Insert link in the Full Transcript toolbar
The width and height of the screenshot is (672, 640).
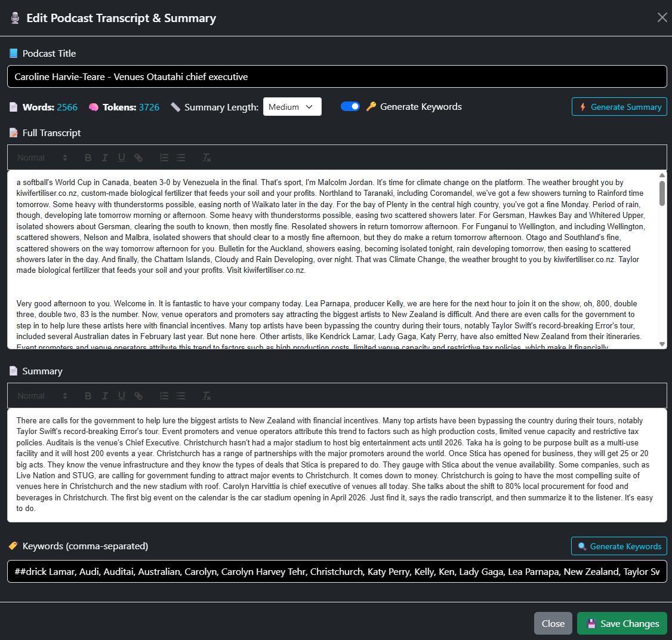point(138,158)
